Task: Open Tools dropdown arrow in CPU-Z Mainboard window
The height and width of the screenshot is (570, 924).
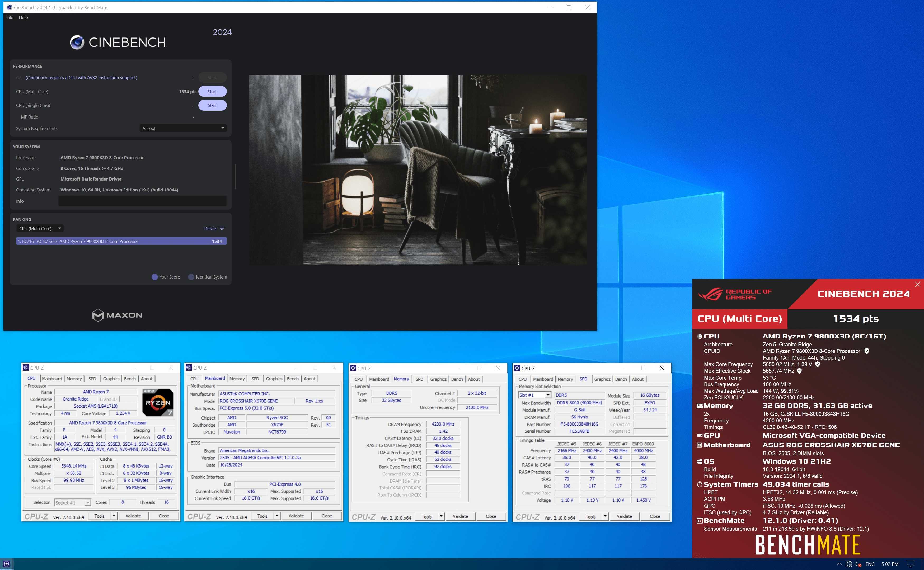Action: coord(277,516)
